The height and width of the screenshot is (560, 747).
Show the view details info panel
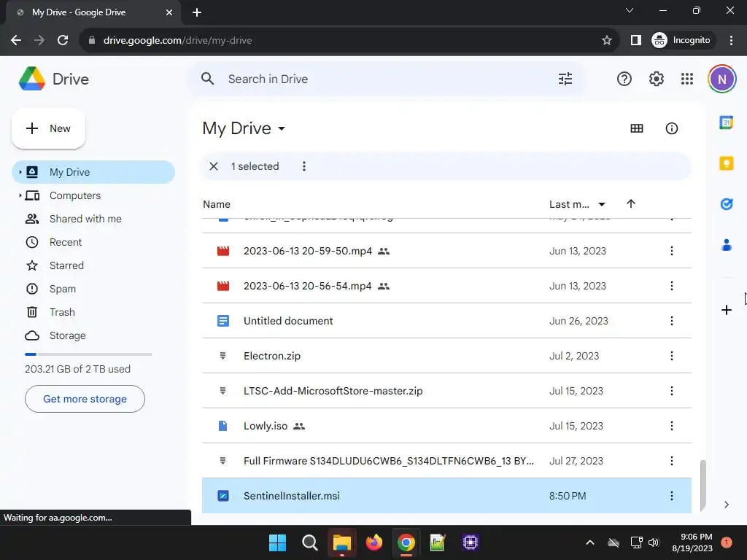671,128
